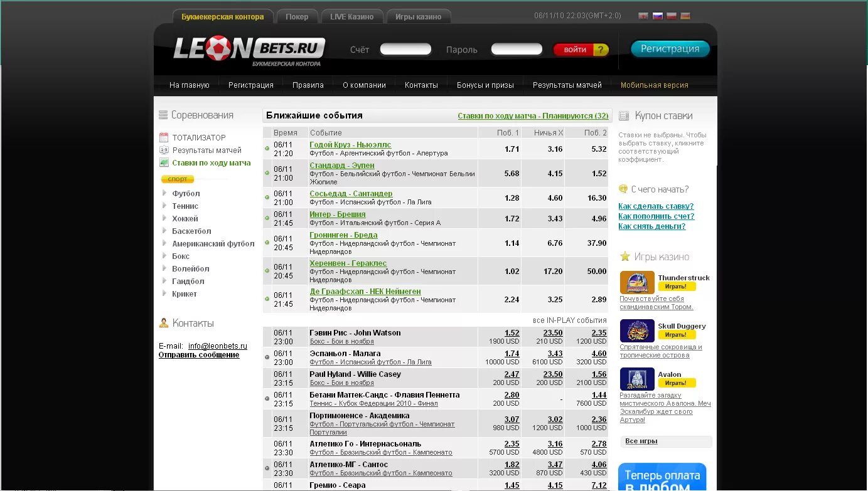Viewport: 868px width, 491px height.
Task: Click the Результаты матчей score icon
Action: (x=164, y=150)
